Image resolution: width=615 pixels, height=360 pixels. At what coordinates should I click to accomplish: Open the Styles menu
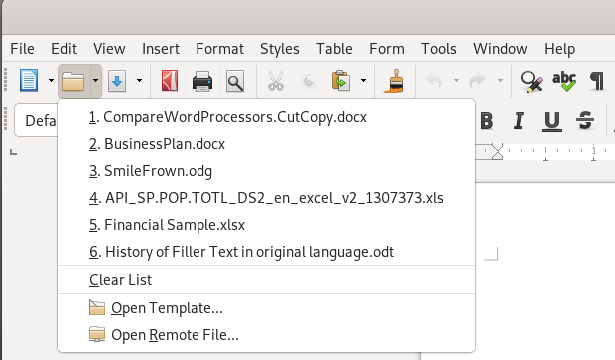coord(280,49)
